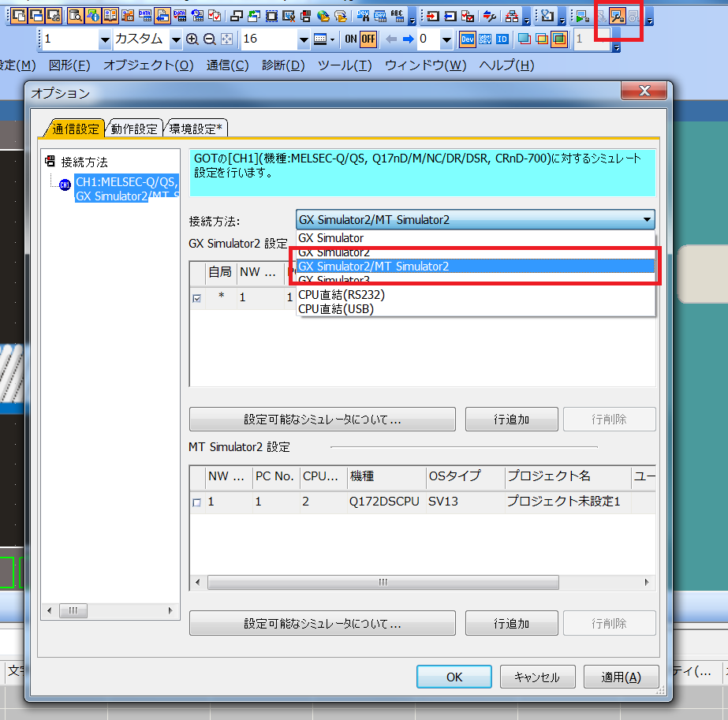Switch to the 通信設定 tab
The width and height of the screenshot is (728, 720).
[75, 129]
